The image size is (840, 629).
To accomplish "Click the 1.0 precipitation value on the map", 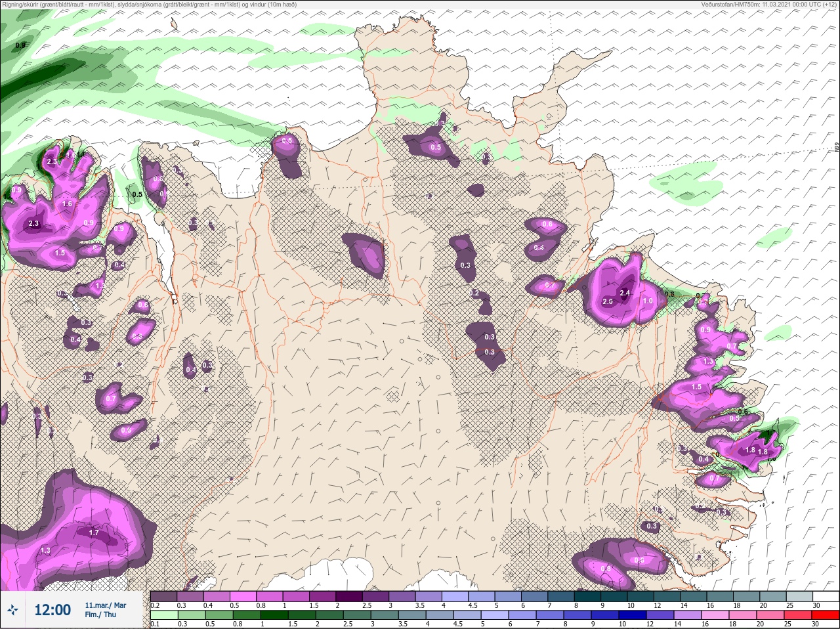I will tap(648, 301).
